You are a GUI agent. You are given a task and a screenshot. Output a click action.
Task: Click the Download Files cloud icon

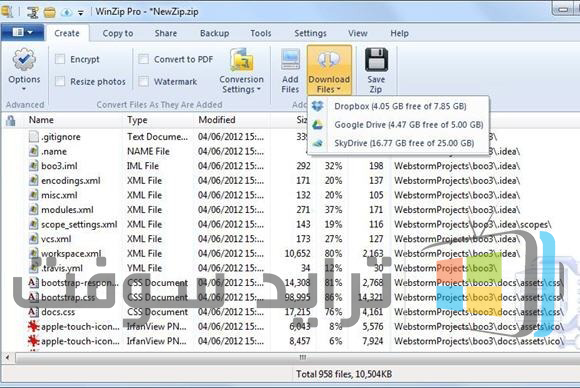tap(329, 60)
